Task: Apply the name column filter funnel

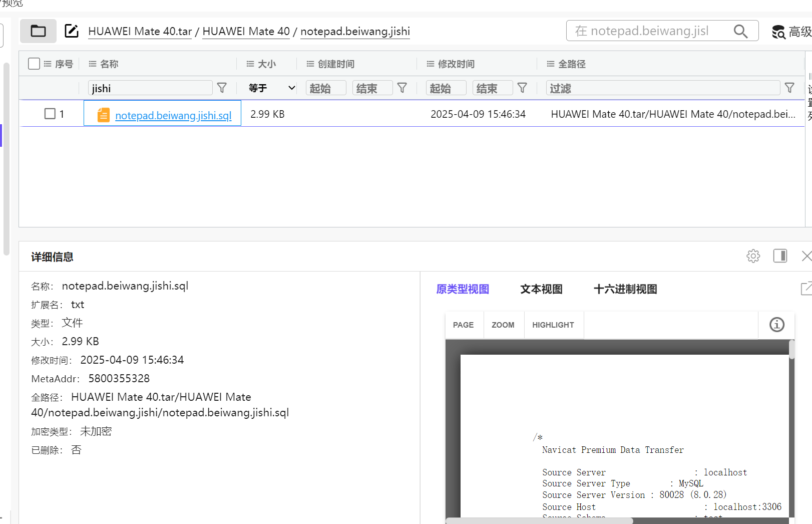Action: tap(222, 88)
